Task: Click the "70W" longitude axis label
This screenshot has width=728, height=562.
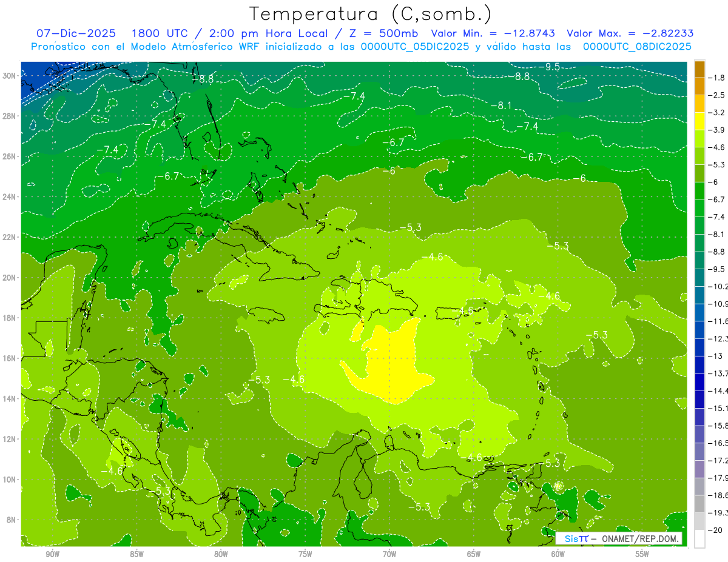Action: click(x=389, y=554)
